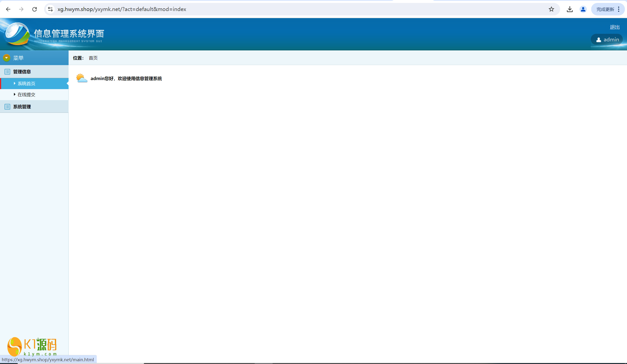This screenshot has width=627, height=364.
Task: Click the 完成更新 update button
Action: (x=605, y=10)
